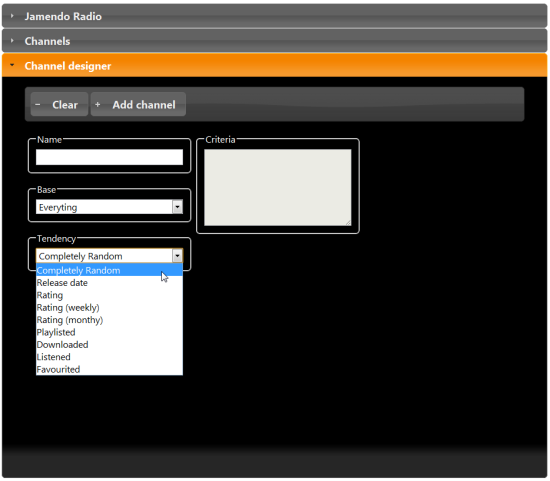Choose the plain Rating option
The image size is (550, 481).
tap(109, 295)
